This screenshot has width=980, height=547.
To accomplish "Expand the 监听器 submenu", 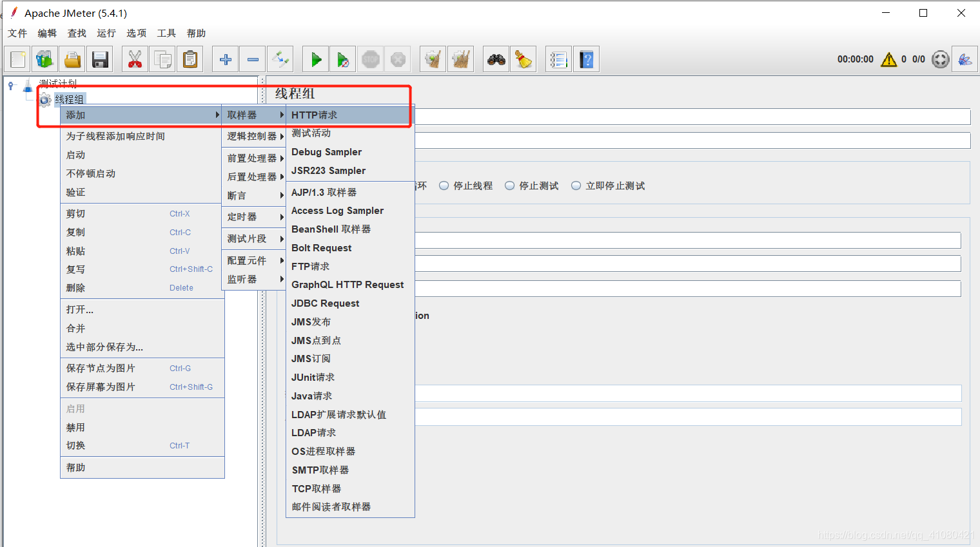I will [254, 279].
